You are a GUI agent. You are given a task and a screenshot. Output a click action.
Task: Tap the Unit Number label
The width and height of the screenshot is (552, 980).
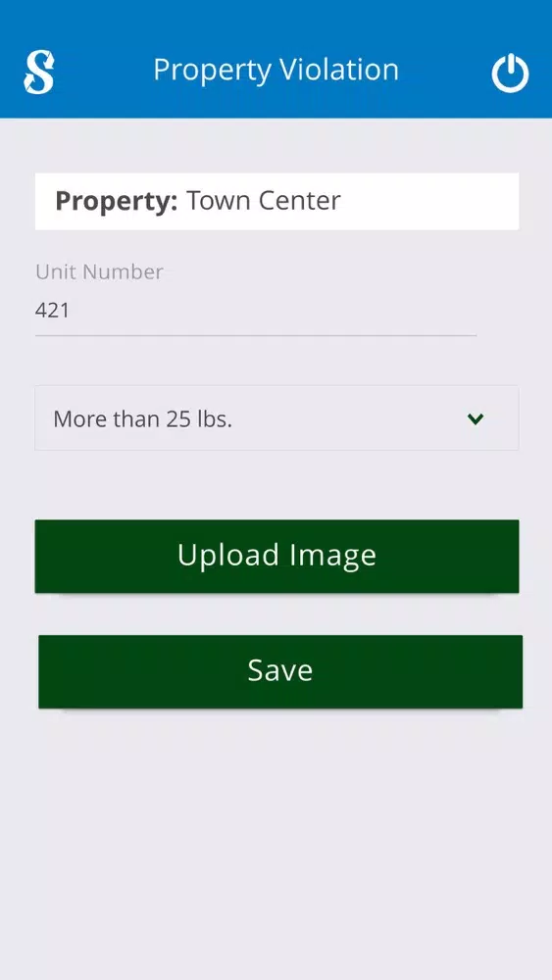[99, 271]
